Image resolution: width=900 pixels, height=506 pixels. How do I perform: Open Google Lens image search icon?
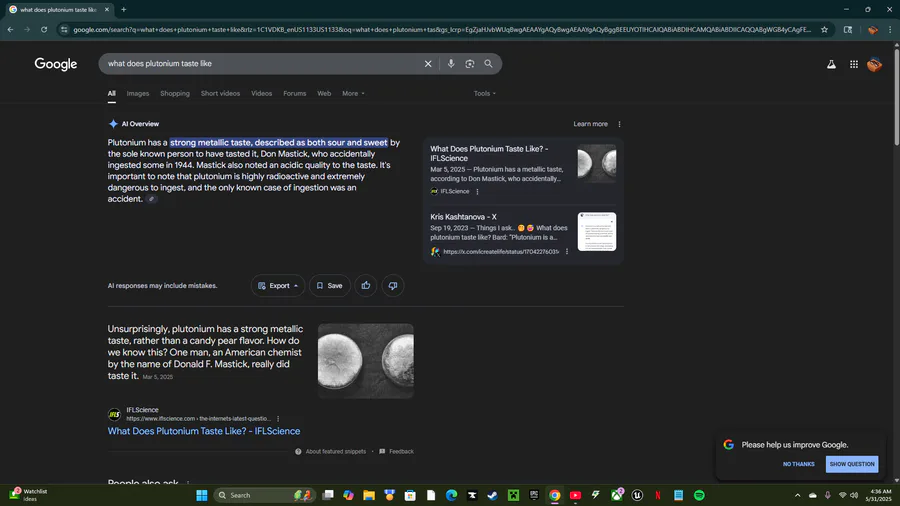pos(470,64)
